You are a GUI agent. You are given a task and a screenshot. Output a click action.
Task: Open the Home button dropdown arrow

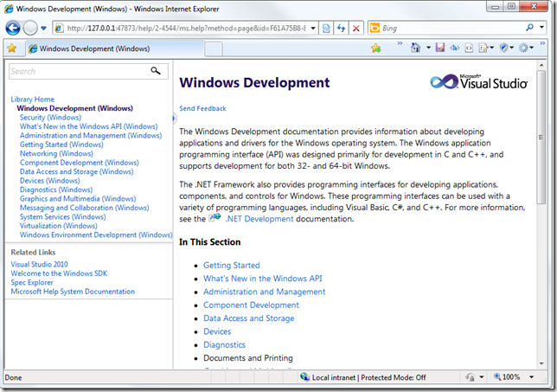coord(427,48)
